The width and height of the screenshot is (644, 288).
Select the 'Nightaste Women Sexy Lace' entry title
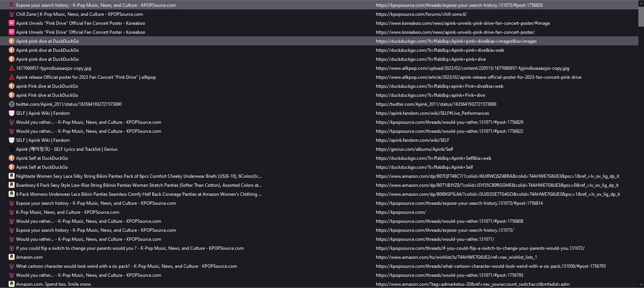coord(139,176)
